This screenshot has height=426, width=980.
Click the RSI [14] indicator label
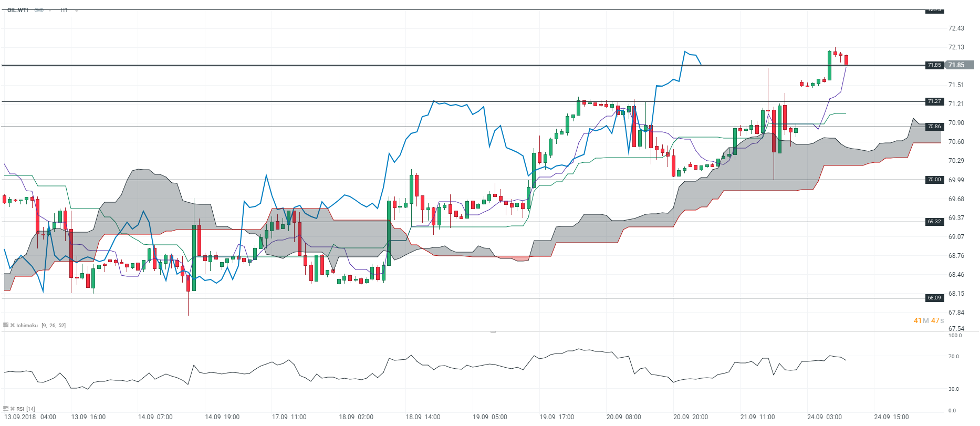pyautogui.click(x=26, y=409)
